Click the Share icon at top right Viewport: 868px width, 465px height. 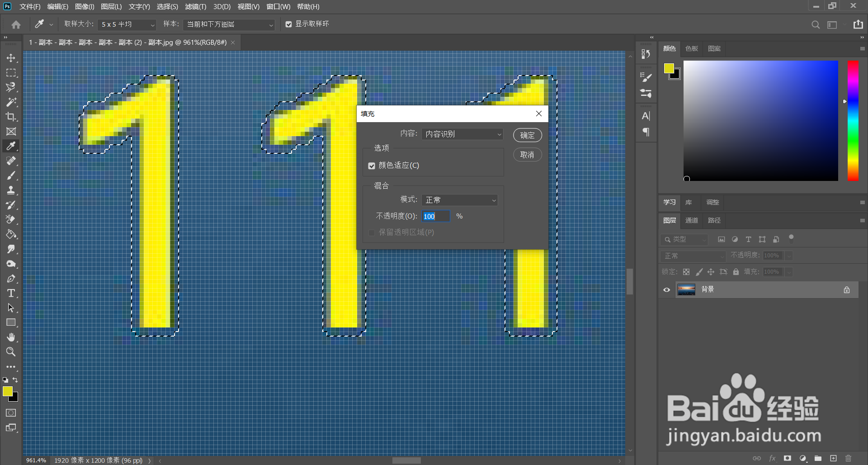coord(858,24)
